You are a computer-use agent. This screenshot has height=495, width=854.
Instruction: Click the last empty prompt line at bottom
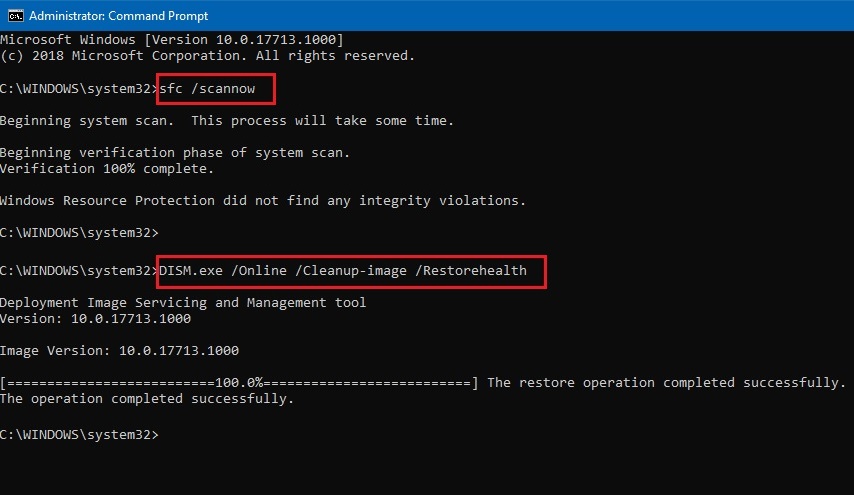tap(80, 435)
